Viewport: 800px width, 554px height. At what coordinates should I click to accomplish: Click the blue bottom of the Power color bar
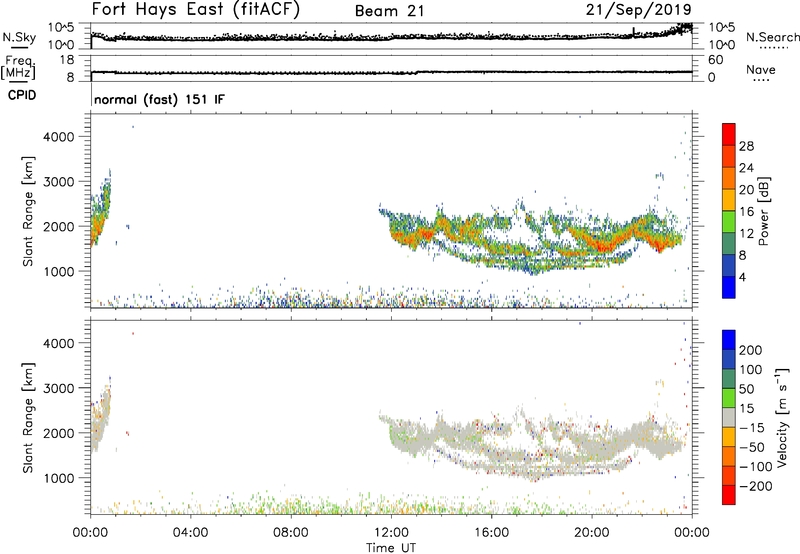coord(729,287)
